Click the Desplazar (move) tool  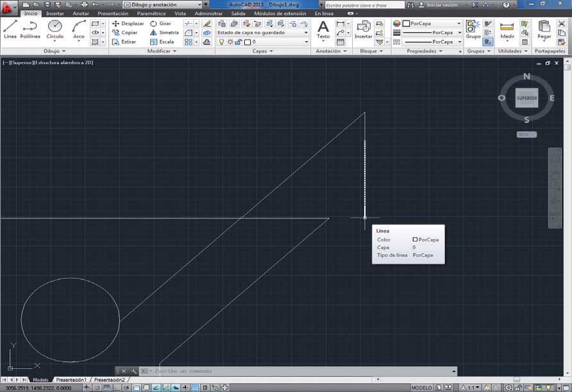(128, 23)
